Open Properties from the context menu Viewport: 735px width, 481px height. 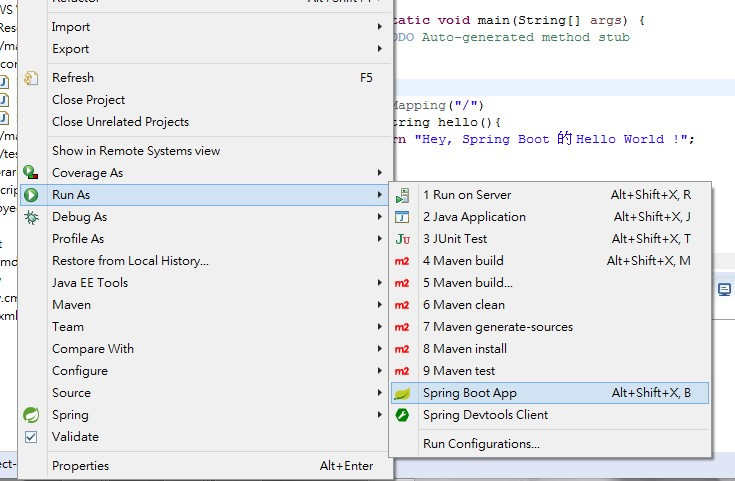[x=205, y=466]
